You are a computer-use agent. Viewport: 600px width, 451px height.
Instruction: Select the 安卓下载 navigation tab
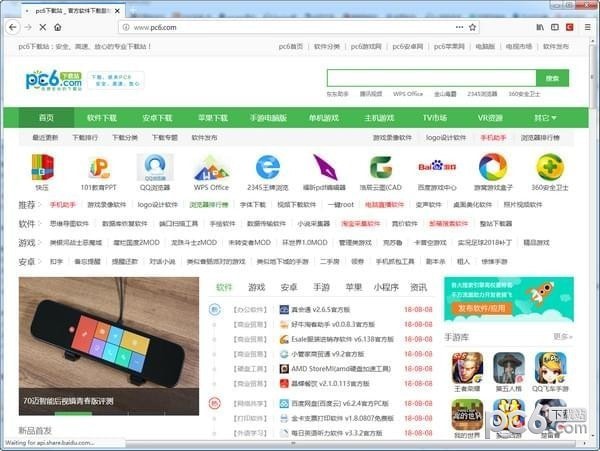(157, 118)
